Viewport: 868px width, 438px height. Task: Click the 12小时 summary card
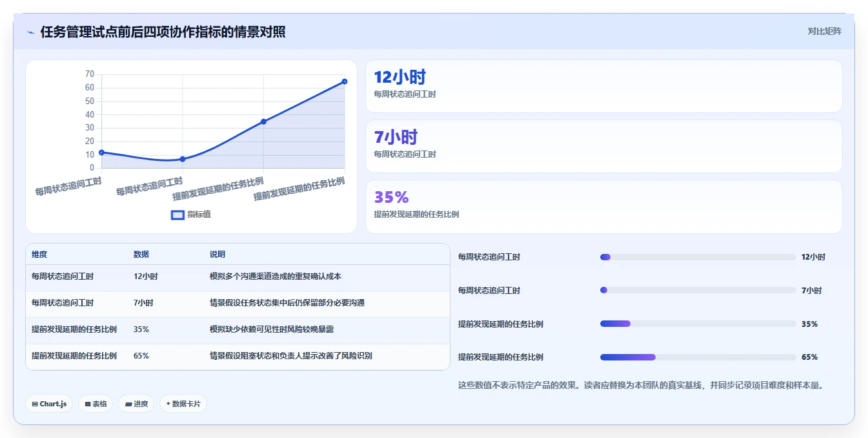(x=603, y=87)
